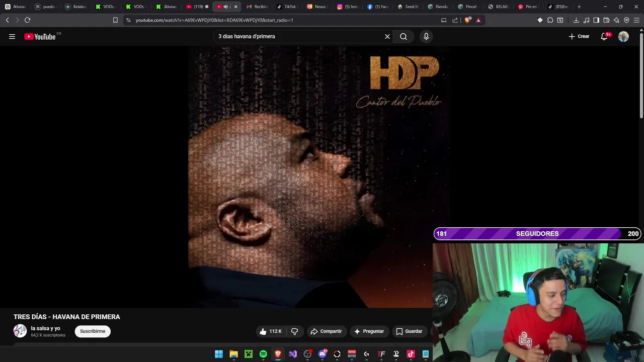The image size is (644, 362).
Task: Clear the search box with the X
Action: [387, 36]
